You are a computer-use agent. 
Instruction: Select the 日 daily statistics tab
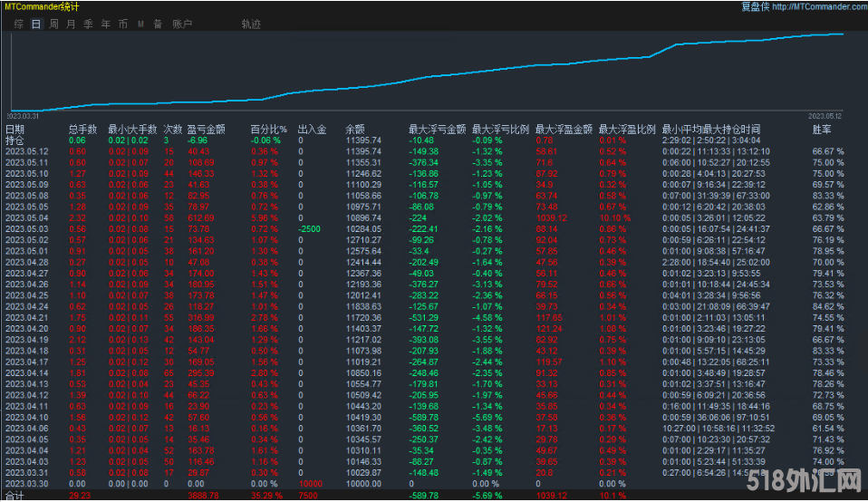pyautogui.click(x=36, y=24)
